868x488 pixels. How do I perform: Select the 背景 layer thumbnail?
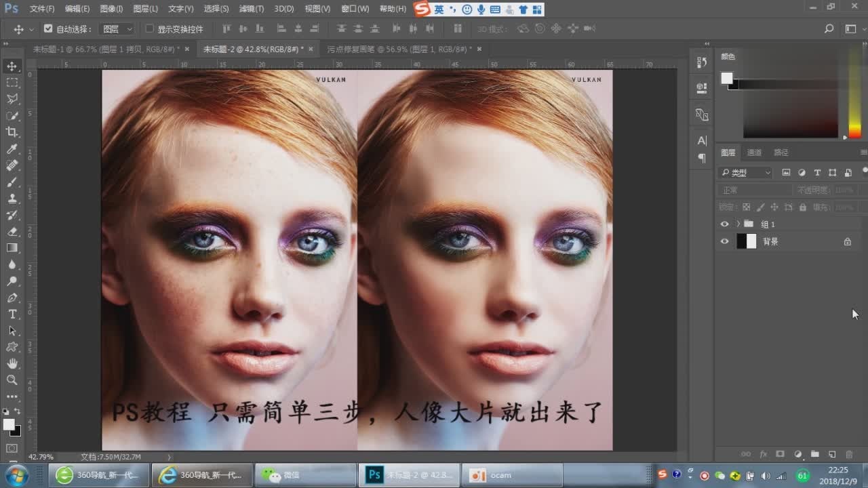tap(747, 241)
